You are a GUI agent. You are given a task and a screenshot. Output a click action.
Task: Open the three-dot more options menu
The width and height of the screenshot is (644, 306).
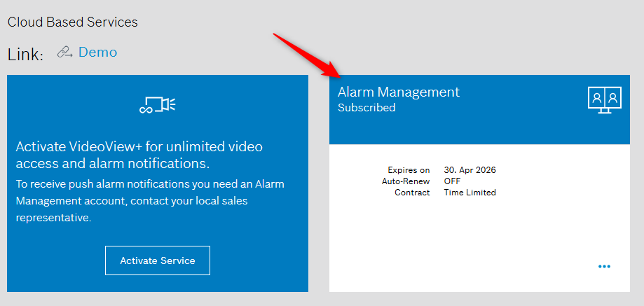604,266
